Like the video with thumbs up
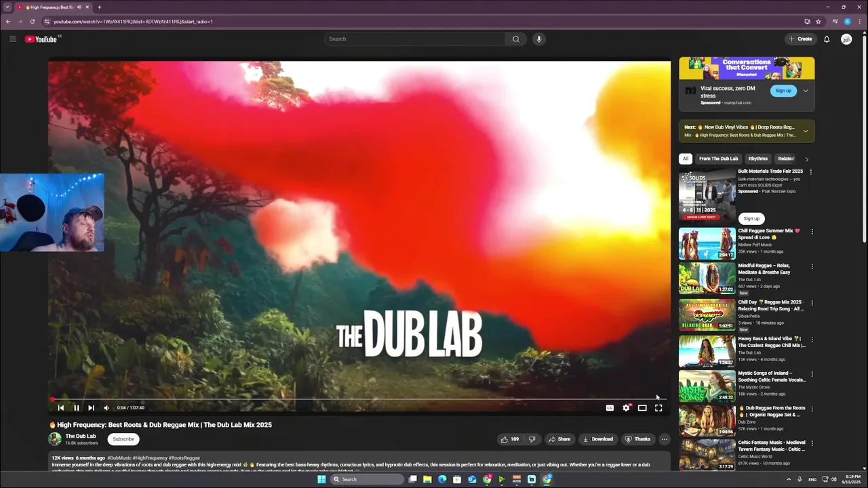 pyautogui.click(x=509, y=439)
